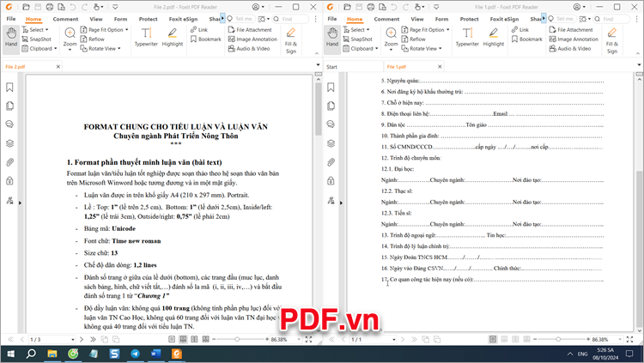Activate Highlight tool in File 1 window
This screenshot has height=363, width=644.
click(494, 38)
